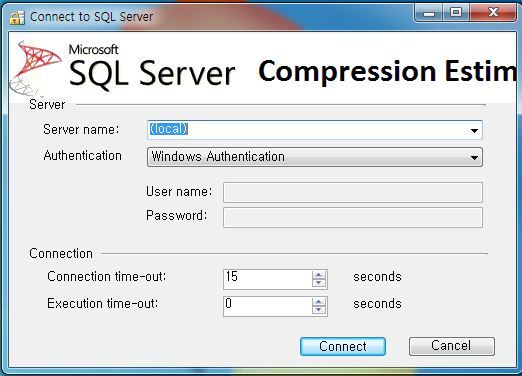
Task: Click the User name input field
Action: [353, 192]
